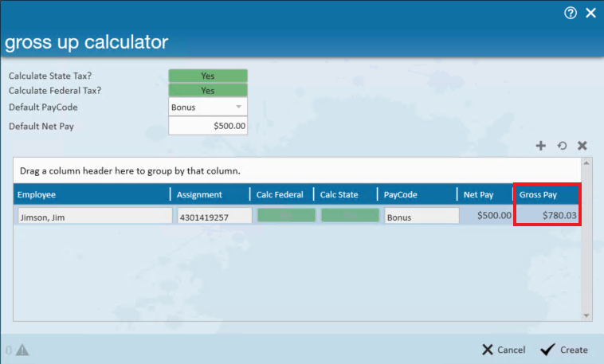The width and height of the screenshot is (604, 364).
Task: Toggle Calc Federal for Jimson, Jim row
Action: (x=286, y=215)
